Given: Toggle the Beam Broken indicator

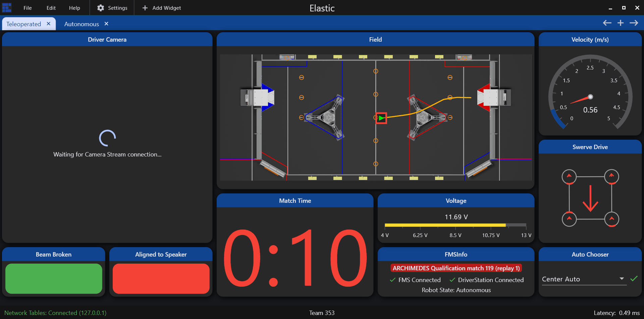Looking at the screenshot, I should coord(53,278).
